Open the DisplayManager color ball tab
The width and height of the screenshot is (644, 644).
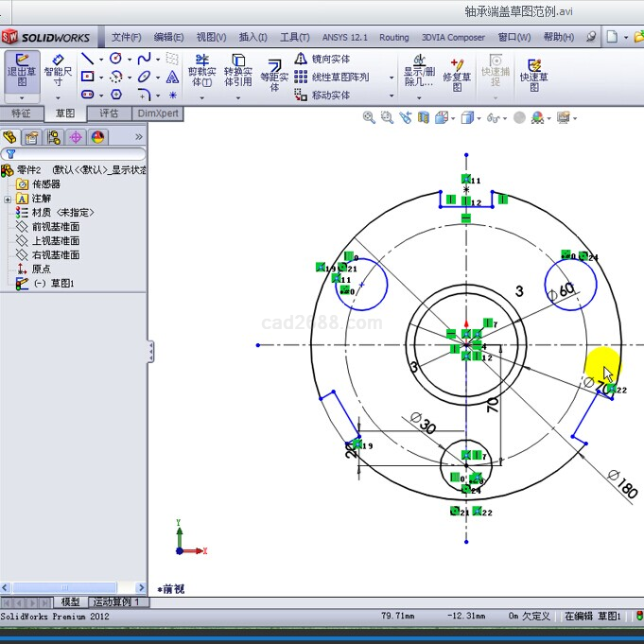(x=98, y=137)
